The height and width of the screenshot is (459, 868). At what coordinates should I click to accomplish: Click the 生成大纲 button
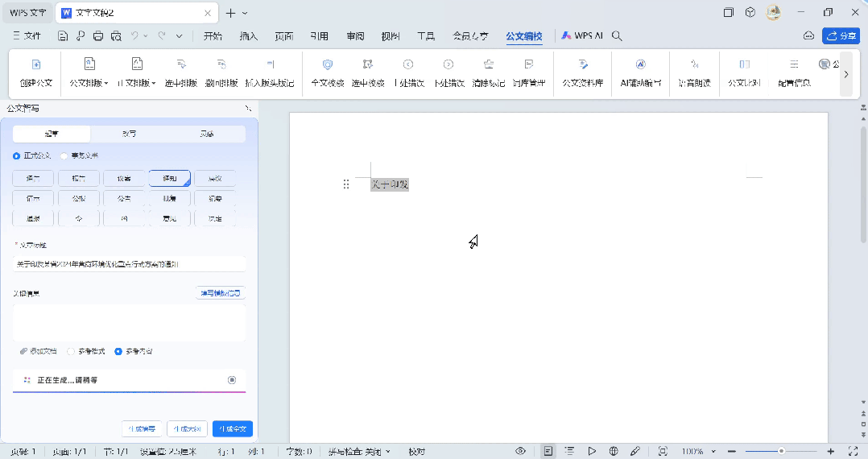(187, 428)
